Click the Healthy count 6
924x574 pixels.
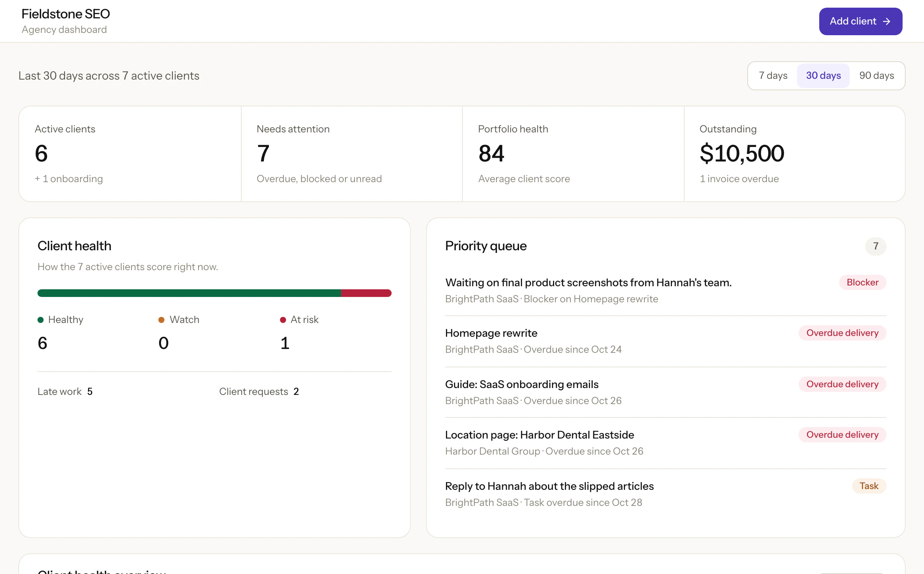pos(42,343)
